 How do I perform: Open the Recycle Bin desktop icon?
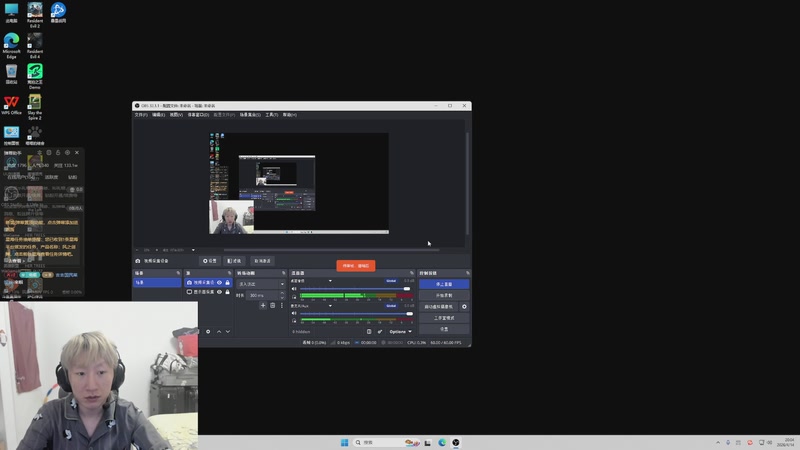pos(11,74)
